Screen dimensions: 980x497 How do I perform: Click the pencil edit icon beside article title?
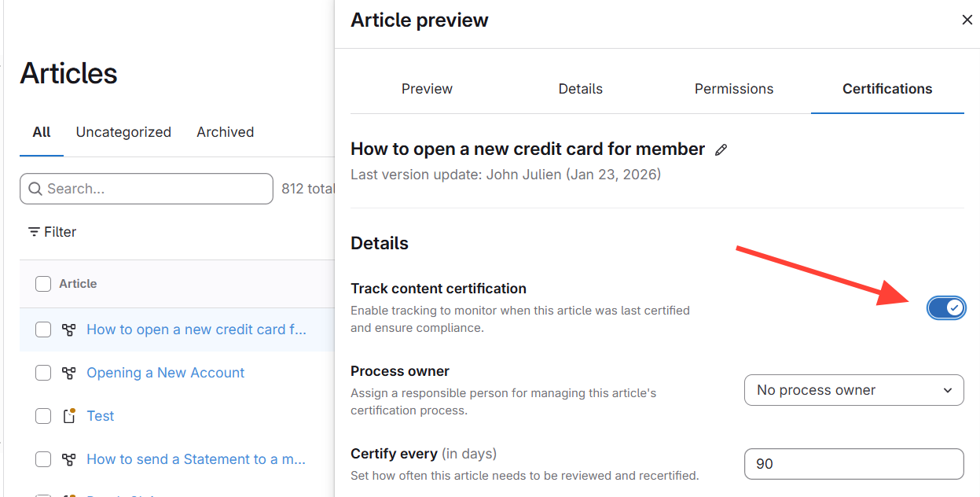(x=721, y=149)
